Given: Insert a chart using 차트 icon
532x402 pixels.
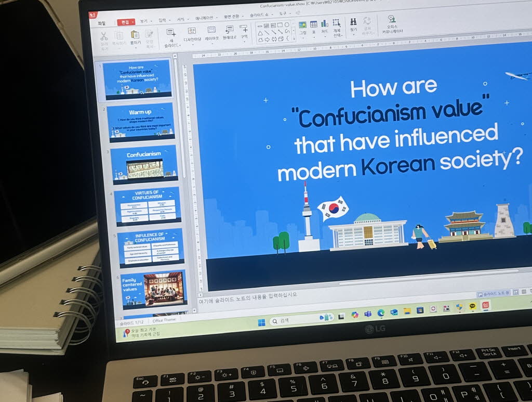Looking at the screenshot, I should point(325,24).
